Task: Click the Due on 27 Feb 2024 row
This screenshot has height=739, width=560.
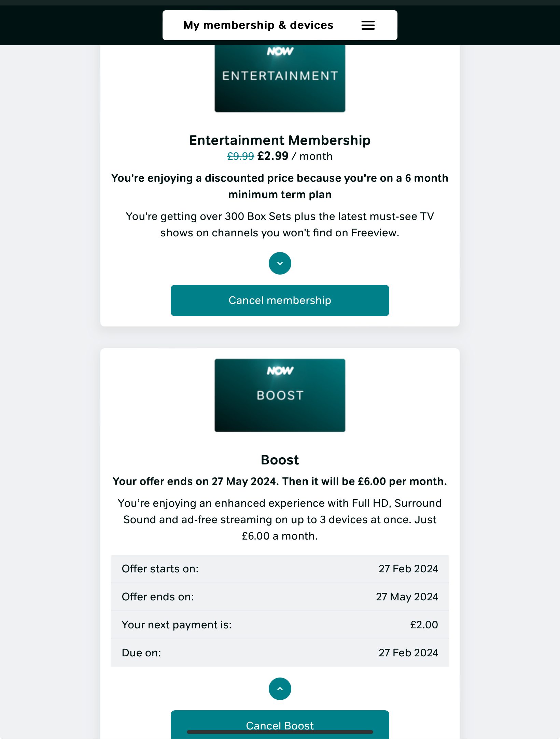Action: [280, 653]
